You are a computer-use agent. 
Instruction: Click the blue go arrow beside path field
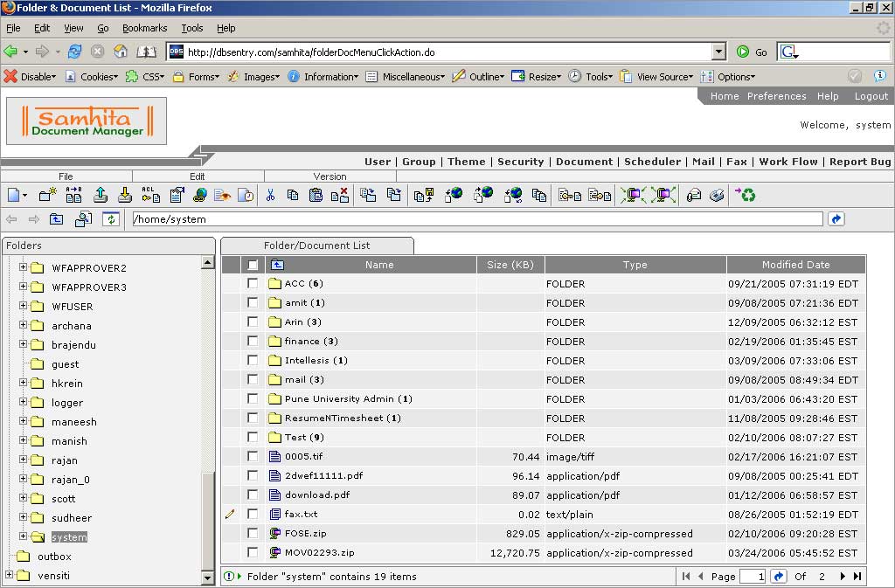(836, 219)
